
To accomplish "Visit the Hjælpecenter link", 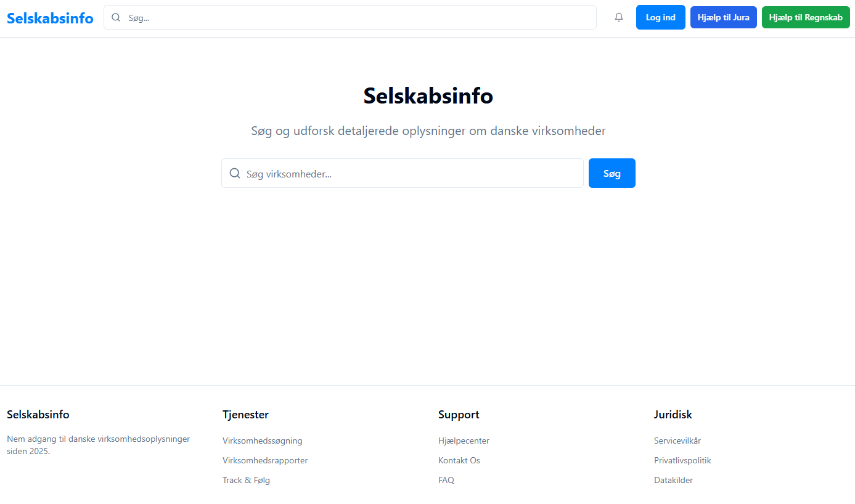I will coord(464,441).
